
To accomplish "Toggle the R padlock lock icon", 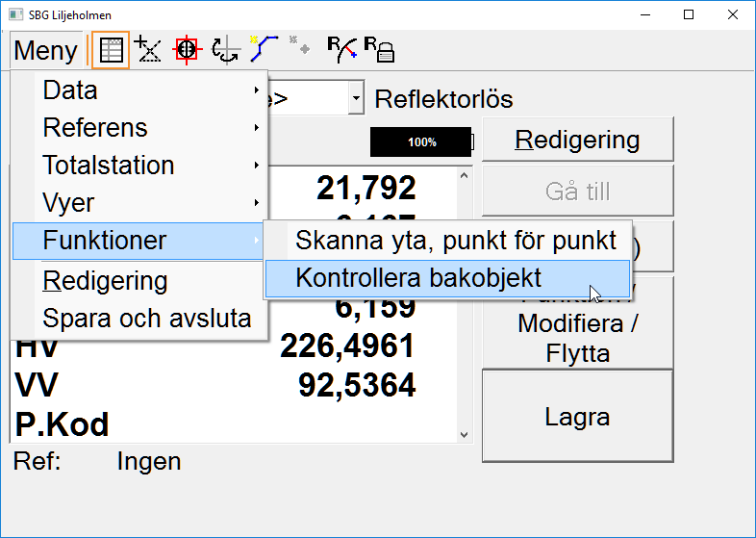I will point(379,50).
